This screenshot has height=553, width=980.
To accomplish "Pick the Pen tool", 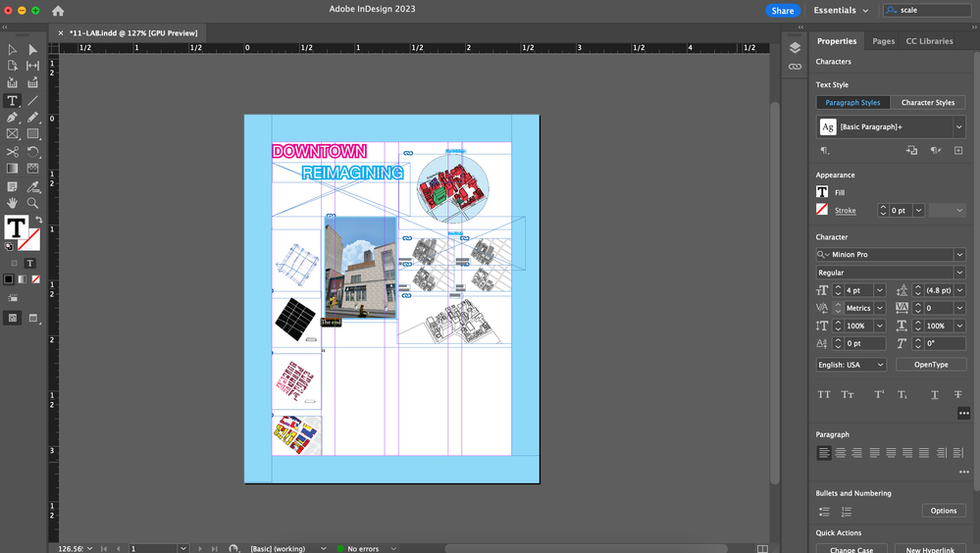I will click(x=12, y=117).
